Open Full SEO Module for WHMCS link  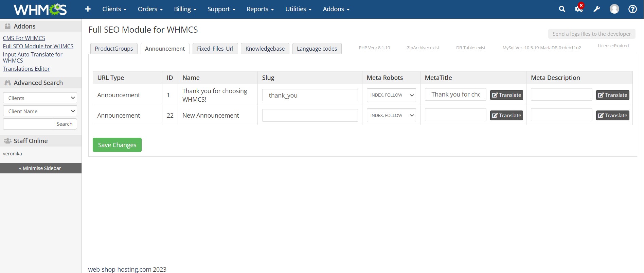click(x=38, y=46)
